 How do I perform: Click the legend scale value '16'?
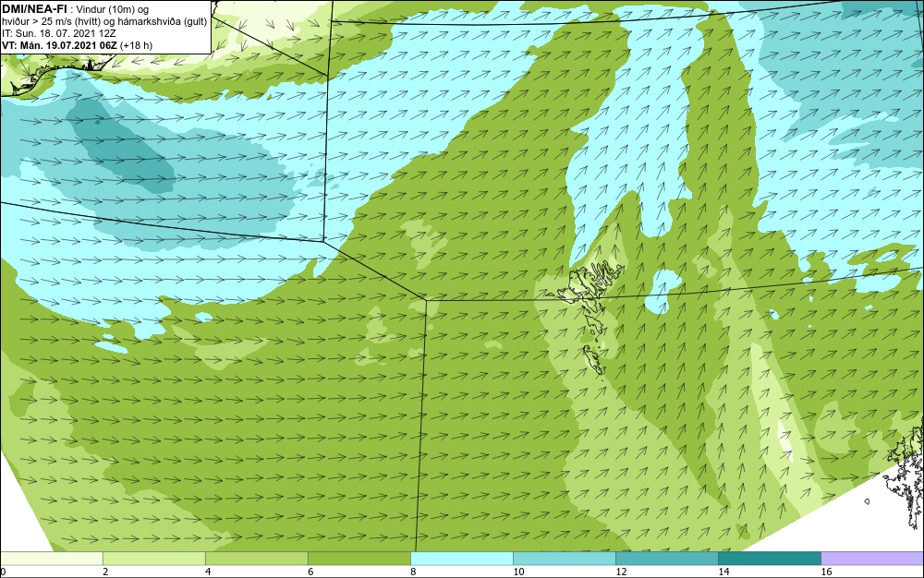click(826, 572)
